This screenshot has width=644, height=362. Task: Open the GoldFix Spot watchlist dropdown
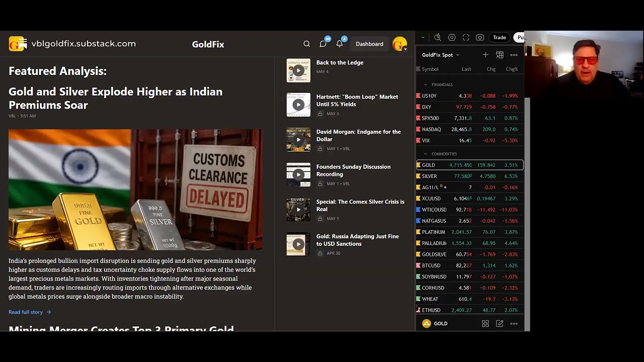(x=440, y=55)
